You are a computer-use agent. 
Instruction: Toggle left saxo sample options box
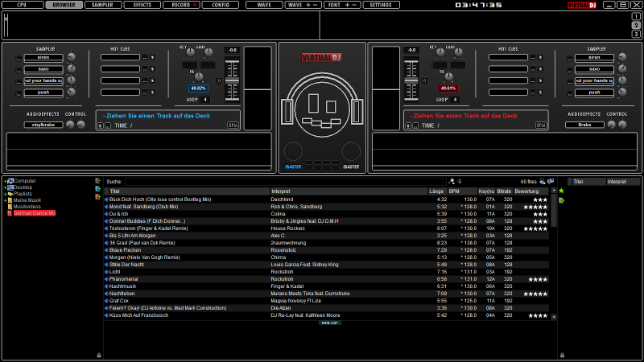[19, 70]
